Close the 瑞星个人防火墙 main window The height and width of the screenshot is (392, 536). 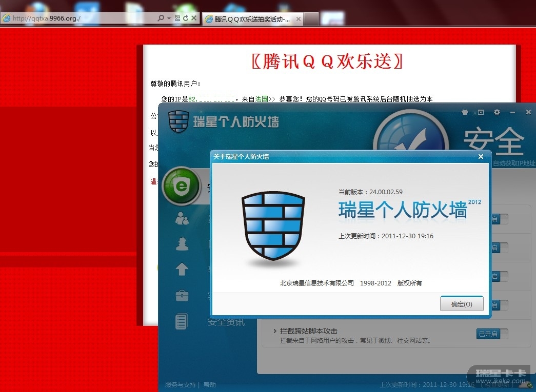[528, 112]
